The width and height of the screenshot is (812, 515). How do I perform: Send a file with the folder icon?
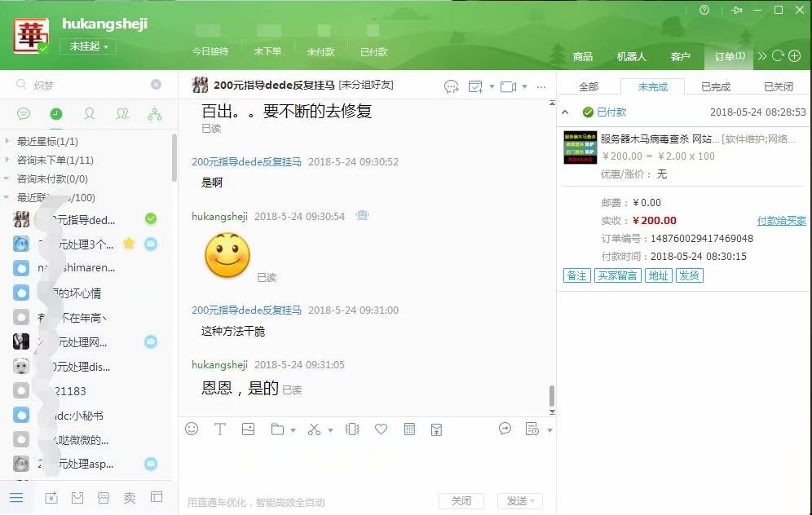pos(277,429)
